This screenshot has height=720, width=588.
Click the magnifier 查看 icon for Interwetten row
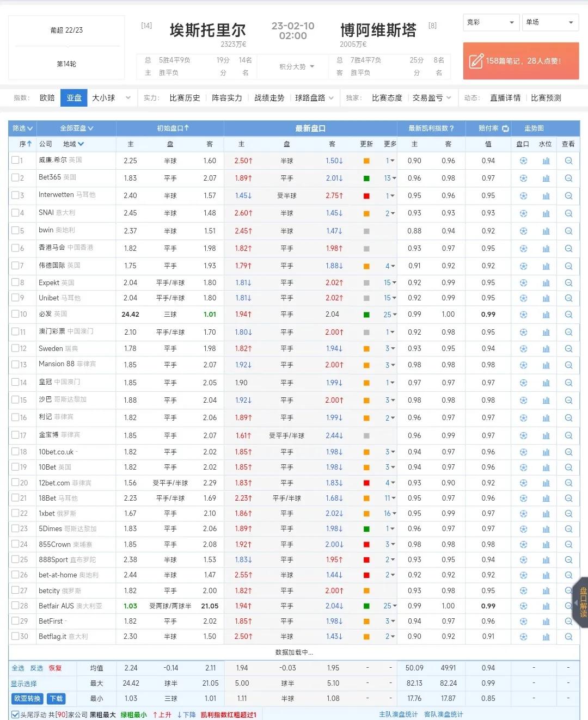(x=568, y=195)
